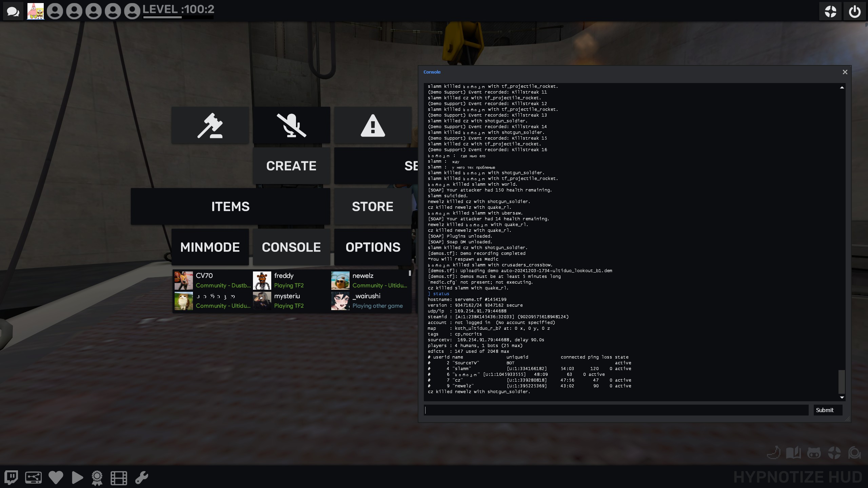Click the wrench tools icon
This screenshot has height=488, width=868.
tap(141, 477)
